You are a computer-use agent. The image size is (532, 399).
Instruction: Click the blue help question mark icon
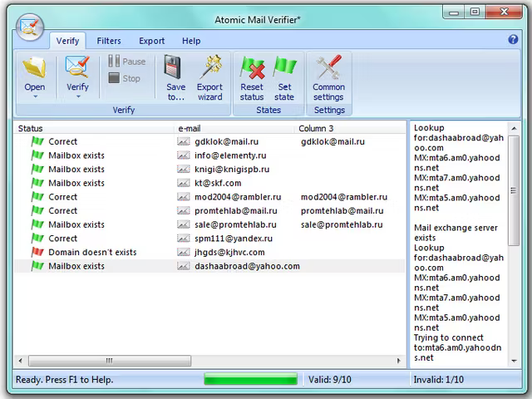click(513, 40)
